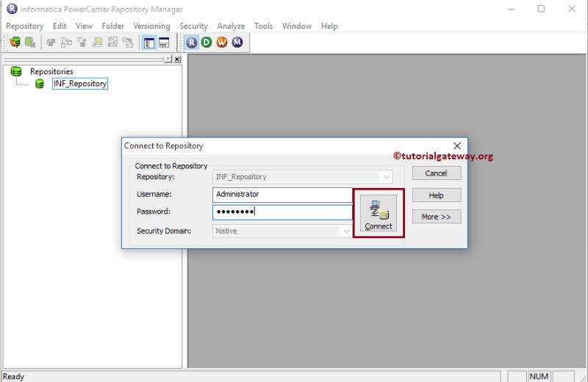Launch Repository Manager with R icon
Screen dimensions: 588x382
tap(191, 43)
